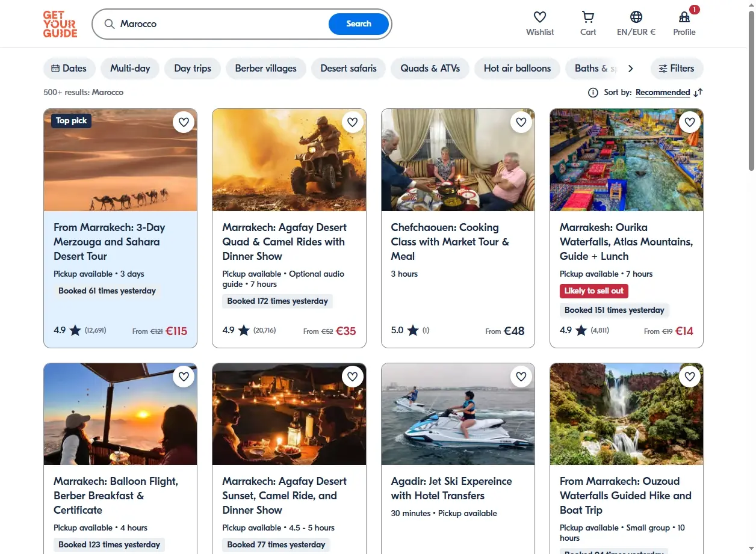The image size is (756, 554).
Task: Open the Profile icon
Action: coord(684,17)
